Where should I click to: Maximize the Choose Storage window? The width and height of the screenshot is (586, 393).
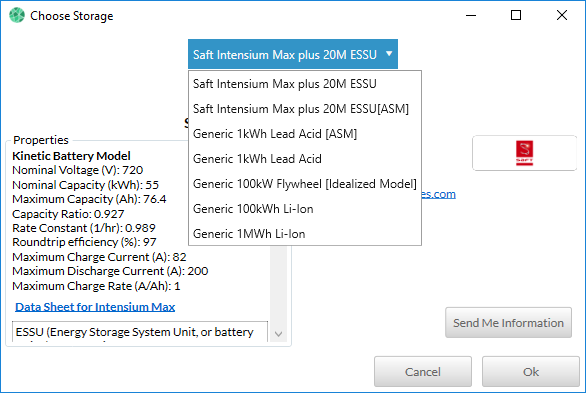click(516, 15)
